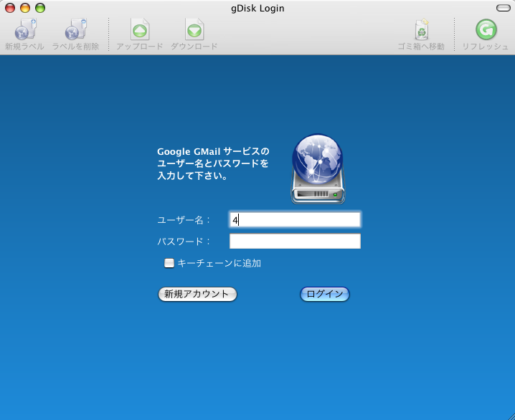This screenshot has width=515, height=420.
Task: Click the blue ログイン (Login) button
Action: [x=325, y=294]
